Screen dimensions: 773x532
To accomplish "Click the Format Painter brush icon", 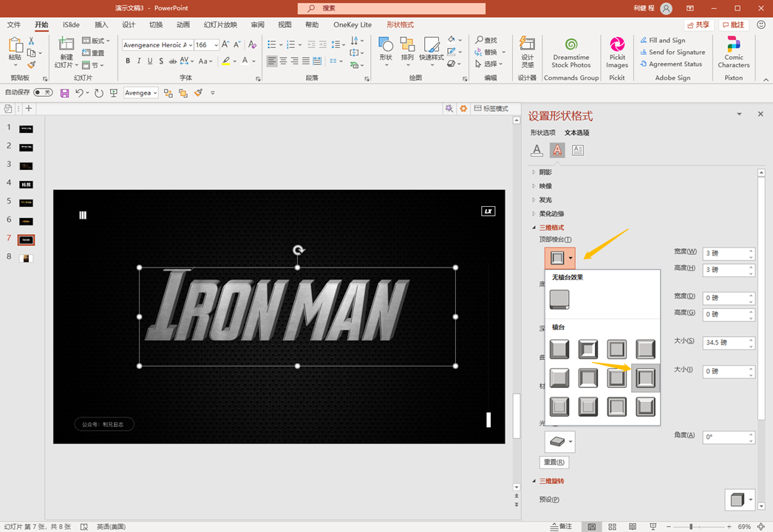I will [x=32, y=65].
